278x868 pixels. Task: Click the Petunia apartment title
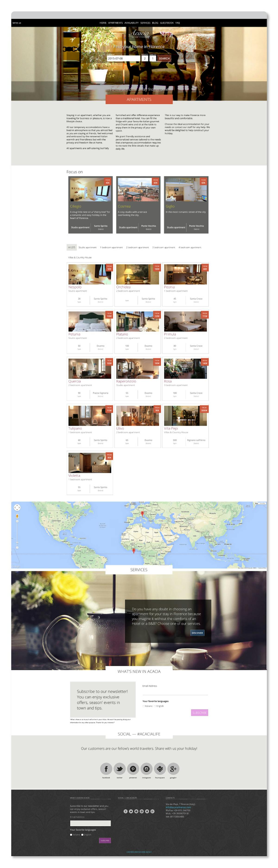[x=74, y=334]
